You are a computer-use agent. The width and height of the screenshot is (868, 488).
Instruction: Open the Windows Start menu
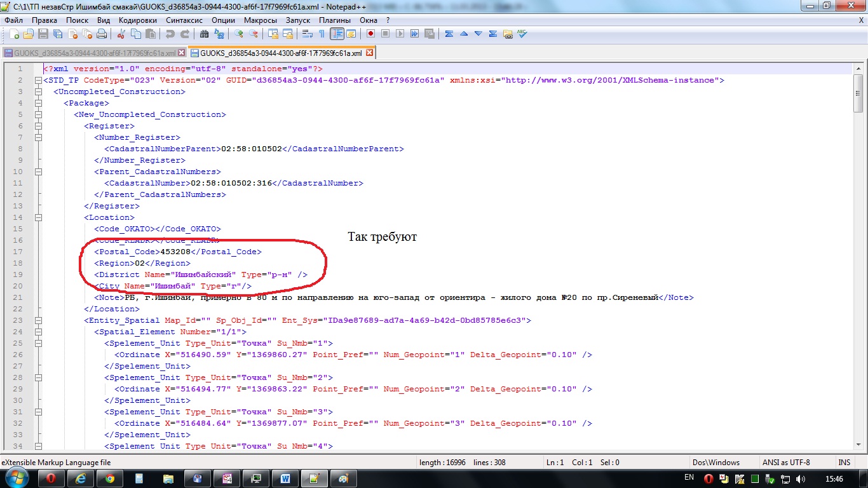[x=16, y=478]
